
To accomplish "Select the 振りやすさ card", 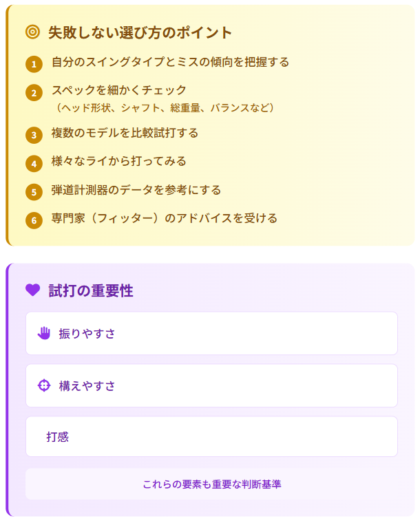I will pyautogui.click(x=211, y=333).
